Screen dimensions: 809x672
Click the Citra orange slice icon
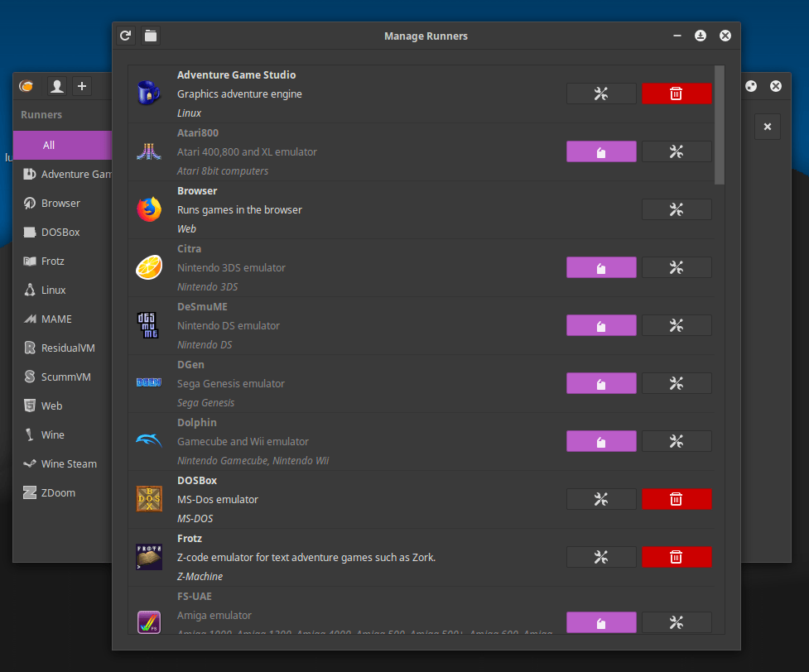click(149, 267)
